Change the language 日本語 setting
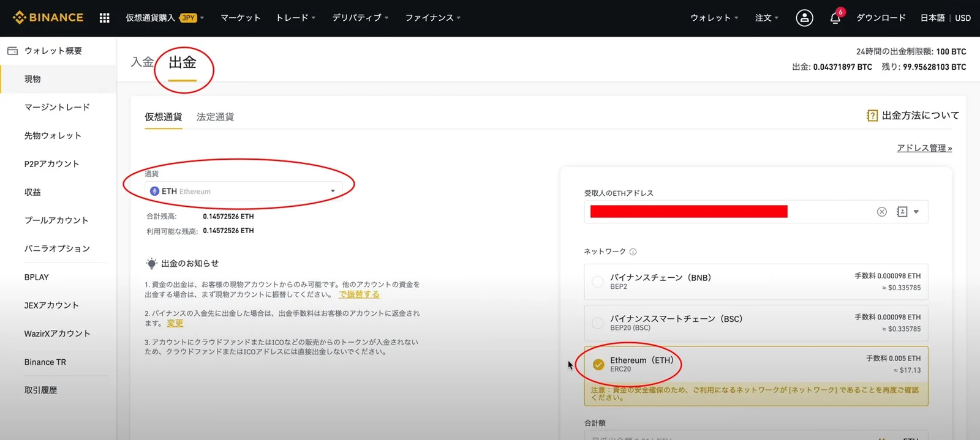The width and height of the screenshot is (980, 440). 932,18
